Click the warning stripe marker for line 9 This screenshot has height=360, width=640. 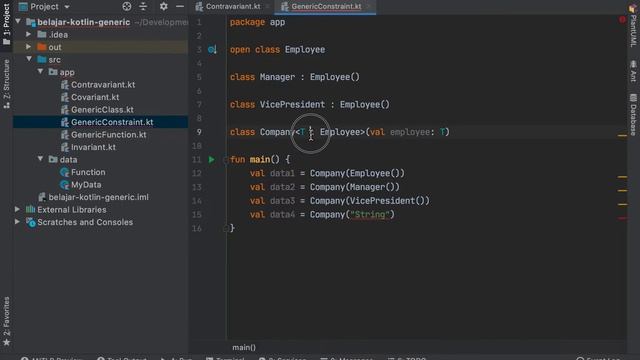622,136
